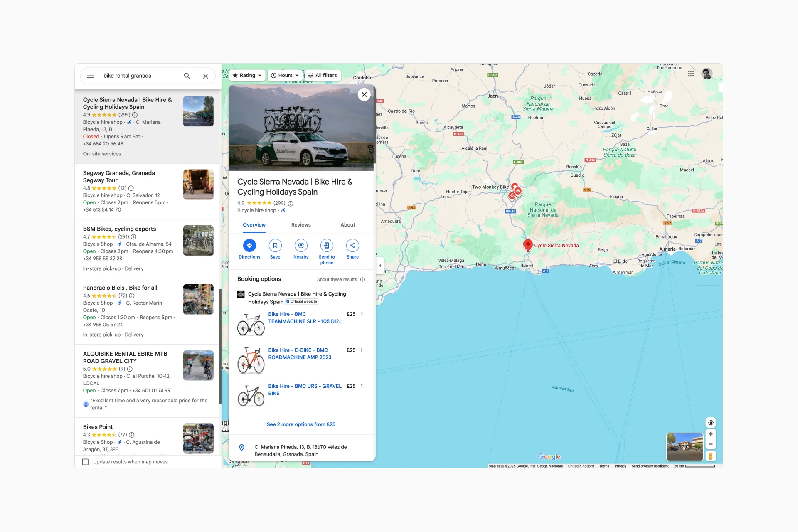Image resolution: width=798 pixels, height=532 pixels.
Task: Click the 20 km map scale
Action: click(695, 466)
